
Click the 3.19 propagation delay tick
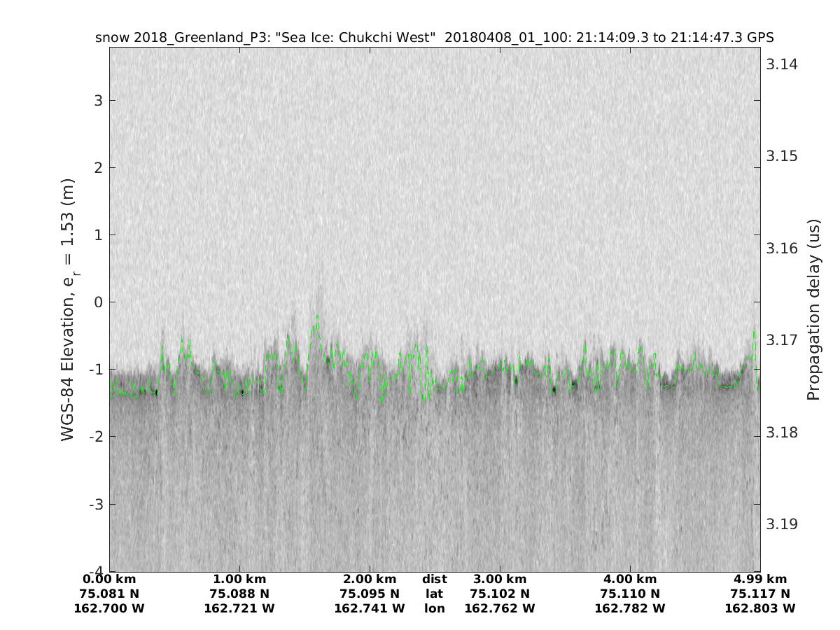[782, 524]
